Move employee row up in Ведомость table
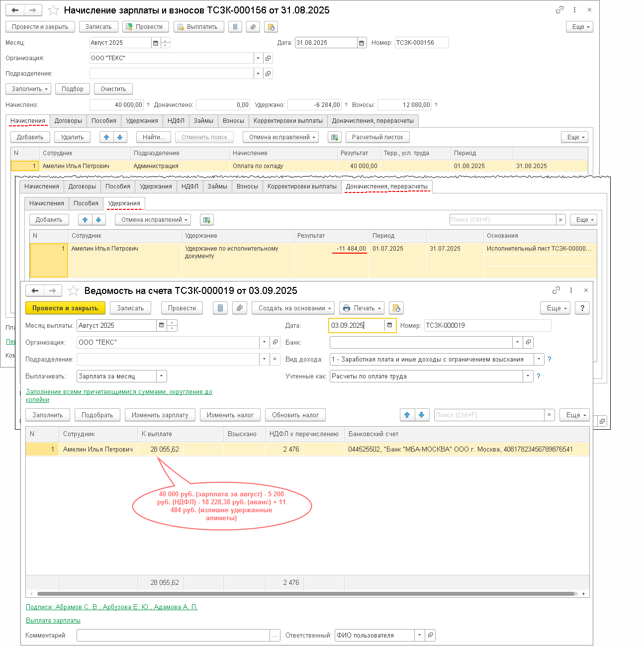 point(407,415)
